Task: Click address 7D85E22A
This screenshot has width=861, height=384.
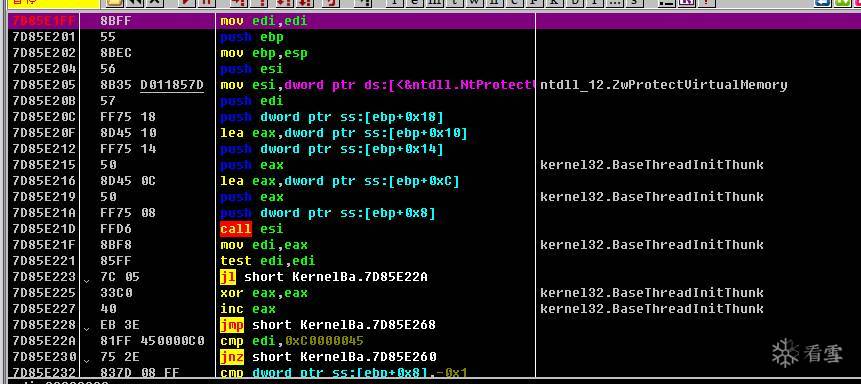Action: pos(44,340)
